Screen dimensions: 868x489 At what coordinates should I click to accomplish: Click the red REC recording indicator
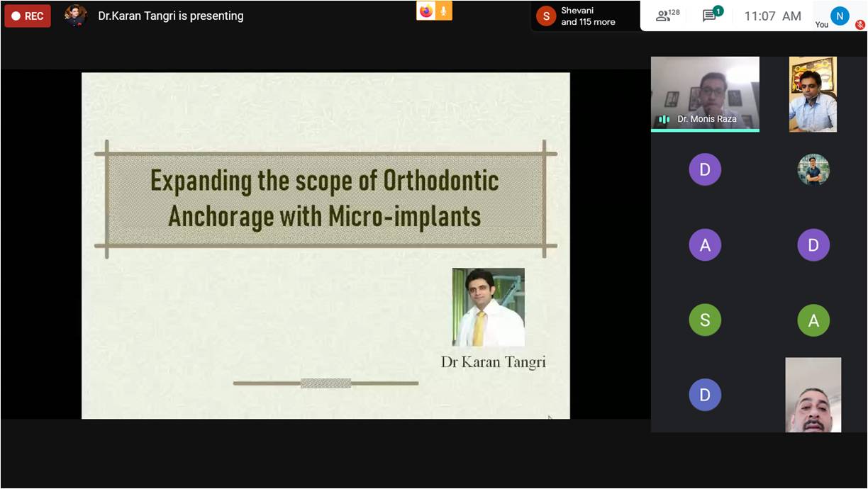click(27, 16)
